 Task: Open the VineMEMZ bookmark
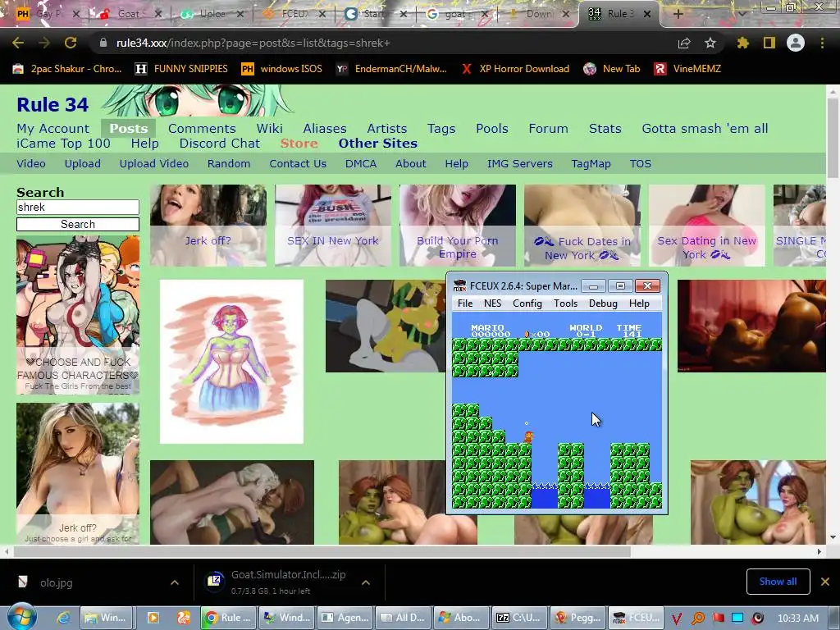tap(687, 69)
